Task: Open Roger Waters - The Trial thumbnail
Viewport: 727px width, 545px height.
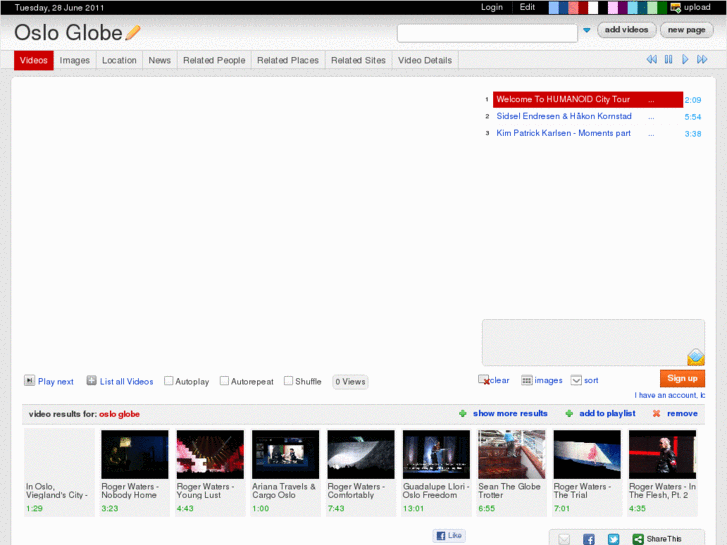Action: point(587,454)
